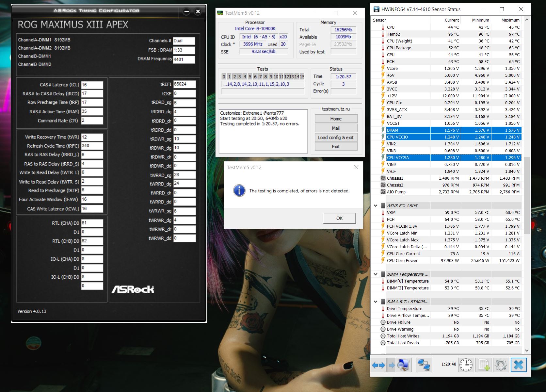Start logging with the sheet-plus icon

[484, 365]
